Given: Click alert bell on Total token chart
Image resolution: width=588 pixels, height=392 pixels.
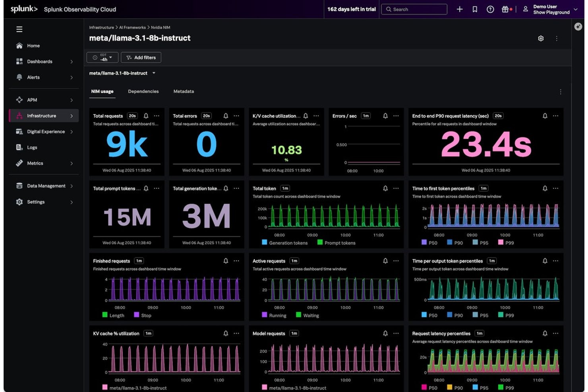Looking at the screenshot, I should pos(385,188).
